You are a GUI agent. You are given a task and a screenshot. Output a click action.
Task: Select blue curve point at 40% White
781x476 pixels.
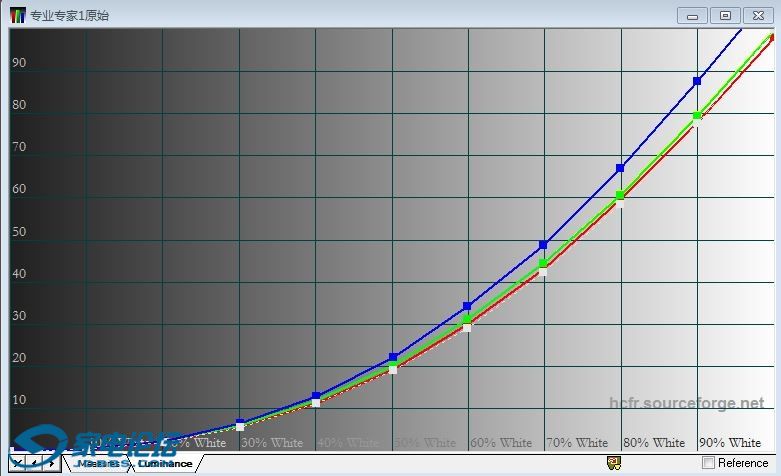(x=316, y=396)
